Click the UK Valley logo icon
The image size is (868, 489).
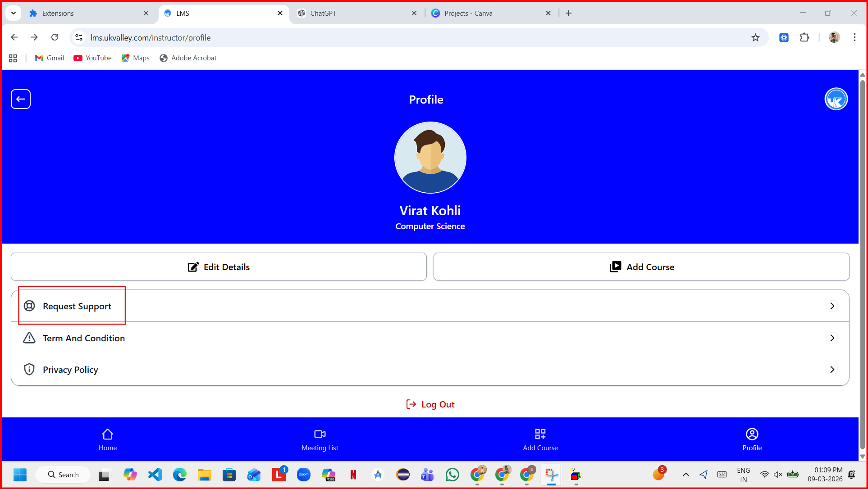(836, 99)
